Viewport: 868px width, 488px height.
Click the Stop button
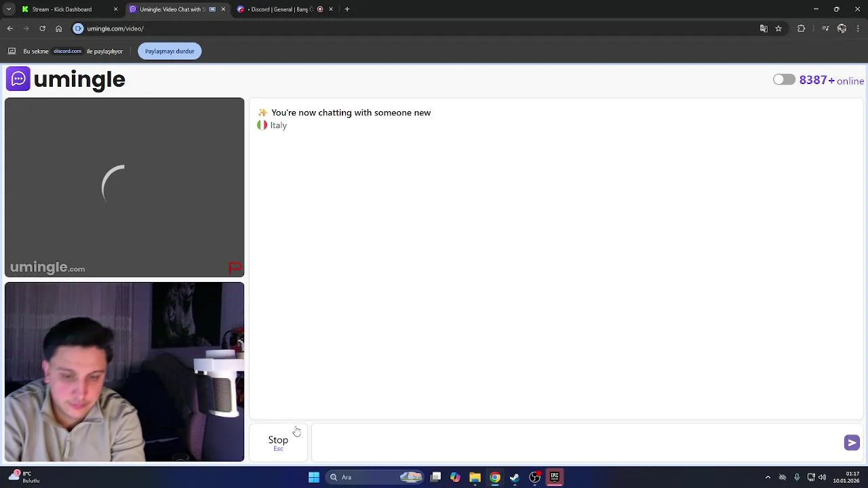click(x=278, y=443)
